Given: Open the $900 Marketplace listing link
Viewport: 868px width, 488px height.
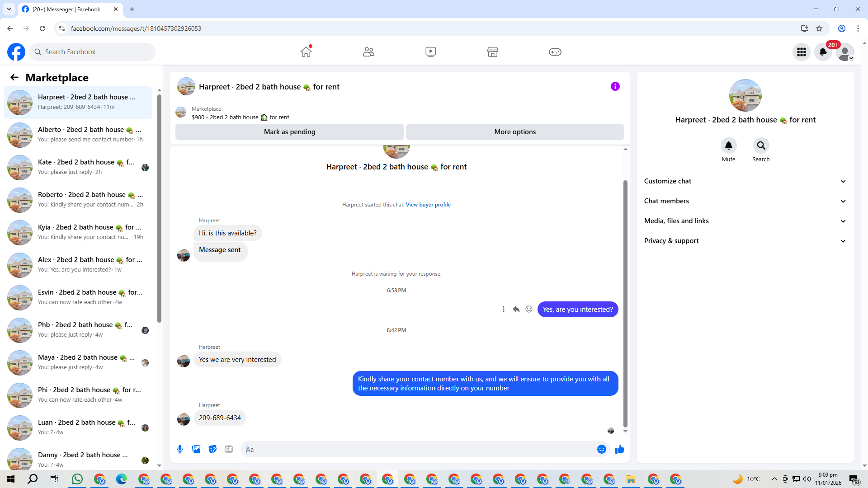Looking at the screenshot, I should pos(240,117).
